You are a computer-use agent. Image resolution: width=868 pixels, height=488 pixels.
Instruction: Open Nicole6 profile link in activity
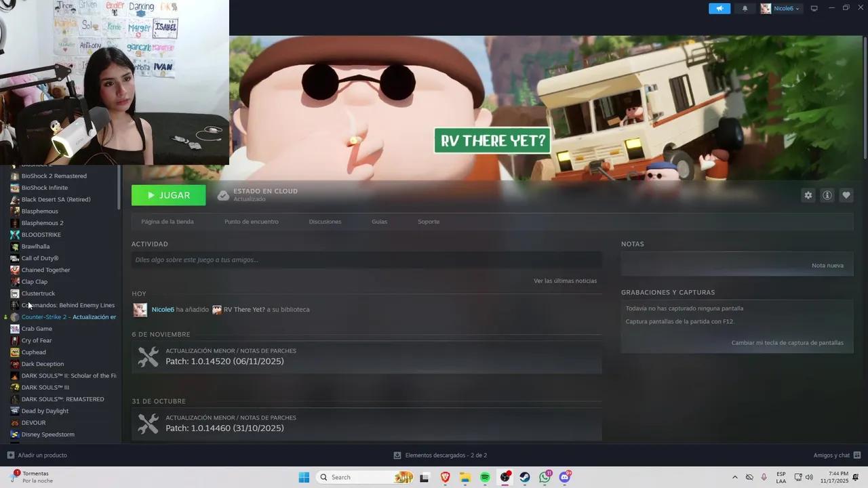tap(163, 310)
